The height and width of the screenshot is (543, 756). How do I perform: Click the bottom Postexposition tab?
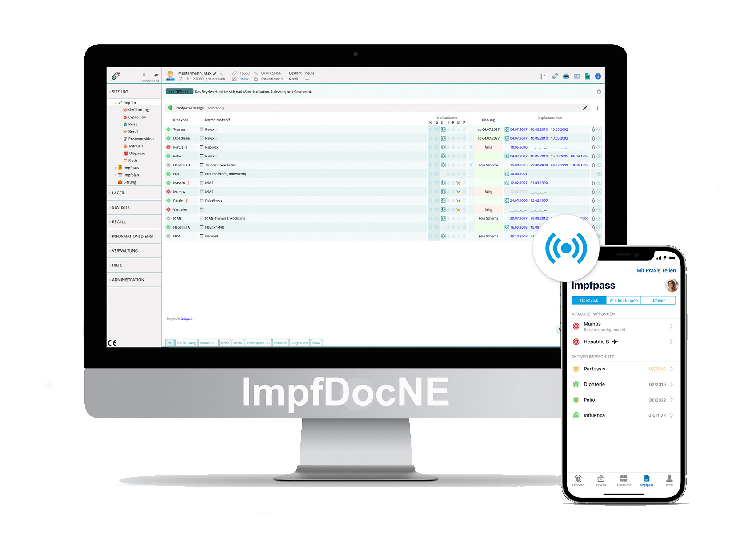(x=258, y=343)
